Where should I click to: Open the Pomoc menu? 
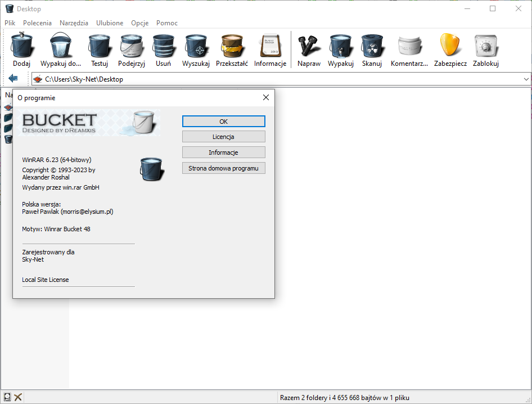(167, 23)
